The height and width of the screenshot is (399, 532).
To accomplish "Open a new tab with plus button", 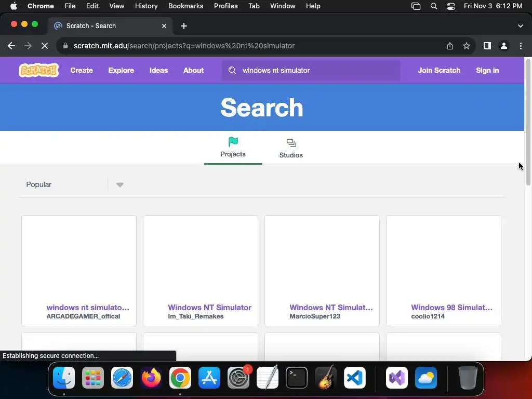I will coord(184,26).
